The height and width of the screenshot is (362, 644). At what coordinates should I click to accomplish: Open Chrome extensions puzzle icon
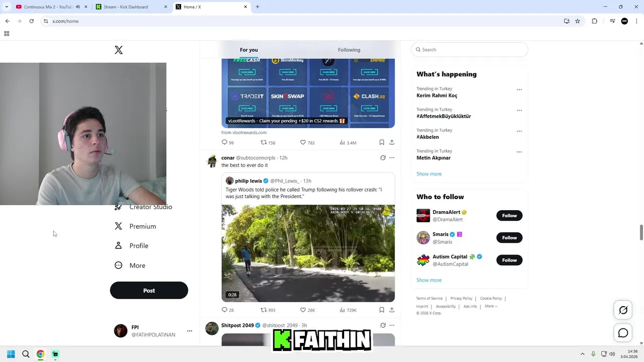click(595, 21)
